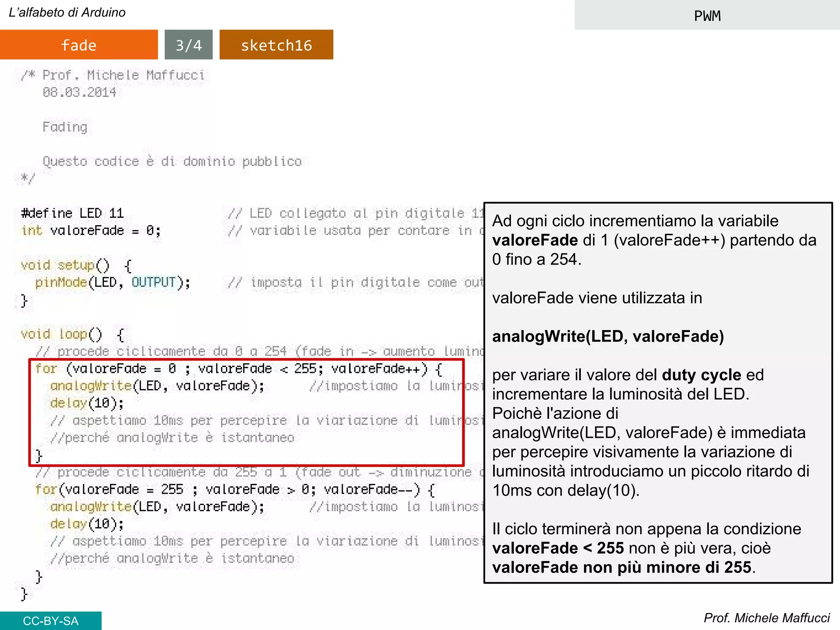Viewport: 840px width, 630px height.
Task: Click the 'pinMode(LED, OUTPUT);' line
Action: click(x=113, y=283)
